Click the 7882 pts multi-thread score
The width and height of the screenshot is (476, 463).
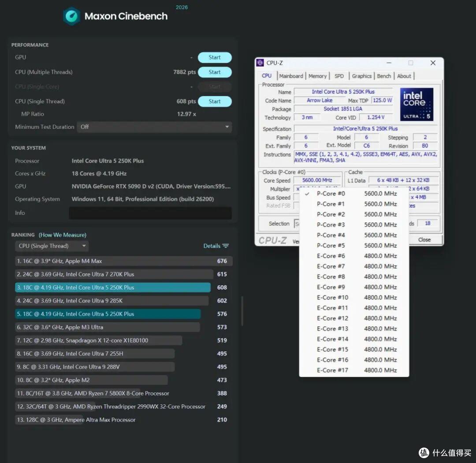coord(184,72)
